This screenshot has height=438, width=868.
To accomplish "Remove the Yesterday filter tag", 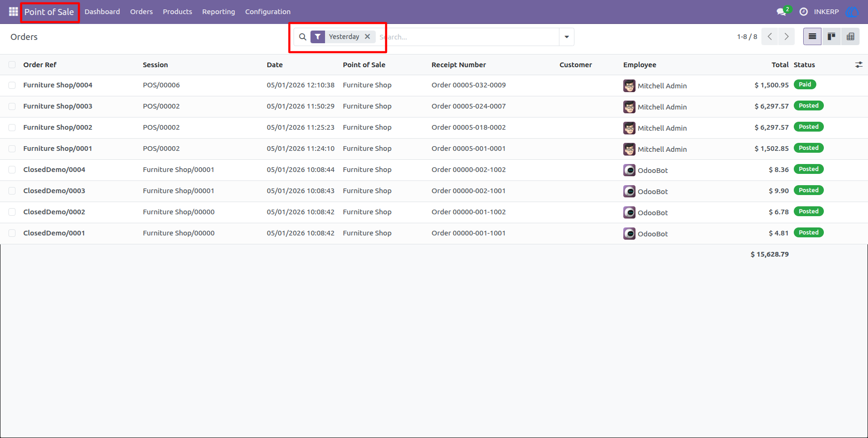I will coord(367,37).
